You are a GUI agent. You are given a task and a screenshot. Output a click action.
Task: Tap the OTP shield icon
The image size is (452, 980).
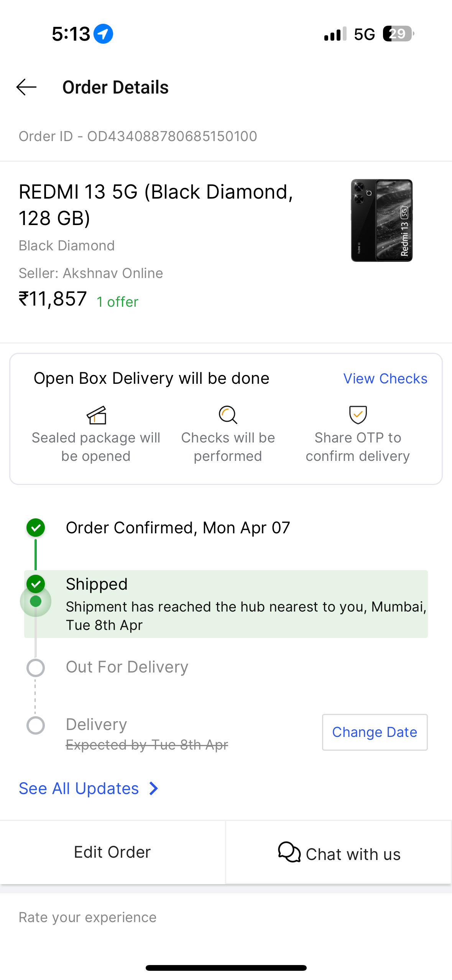(358, 415)
